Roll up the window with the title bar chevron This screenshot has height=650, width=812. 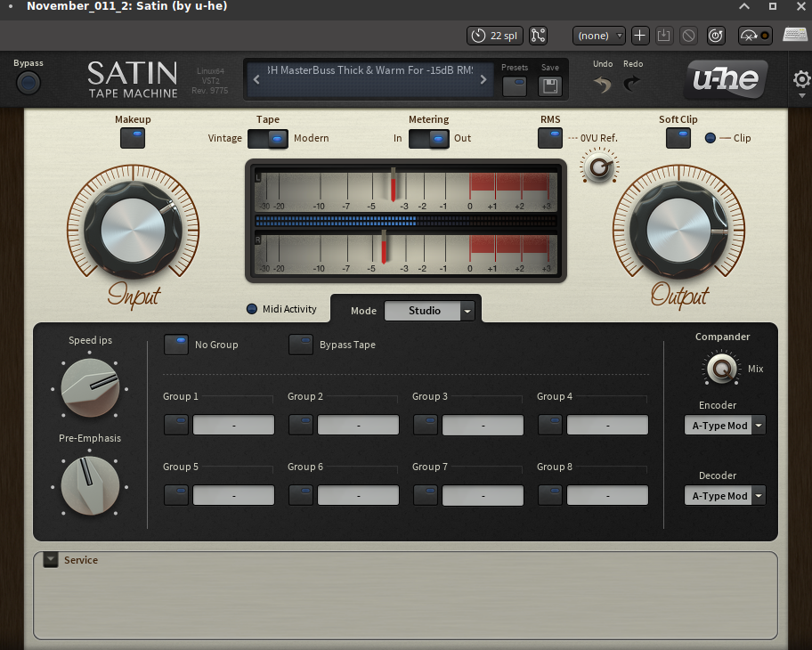click(744, 6)
